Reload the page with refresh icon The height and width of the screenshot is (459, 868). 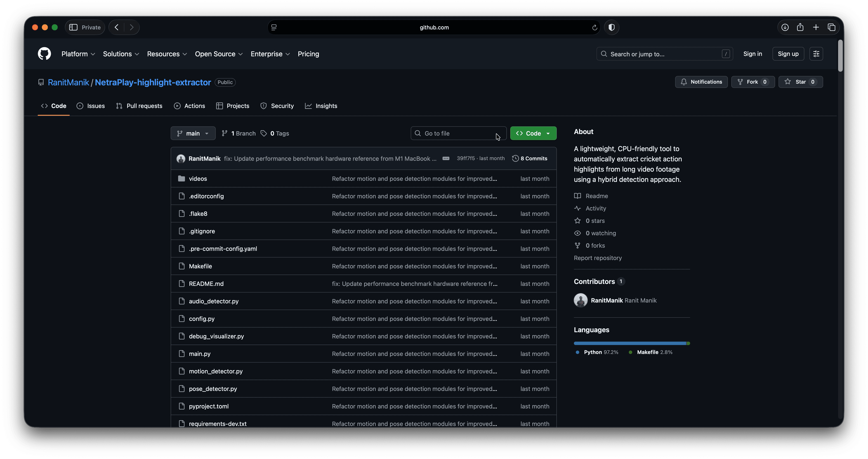(x=594, y=28)
